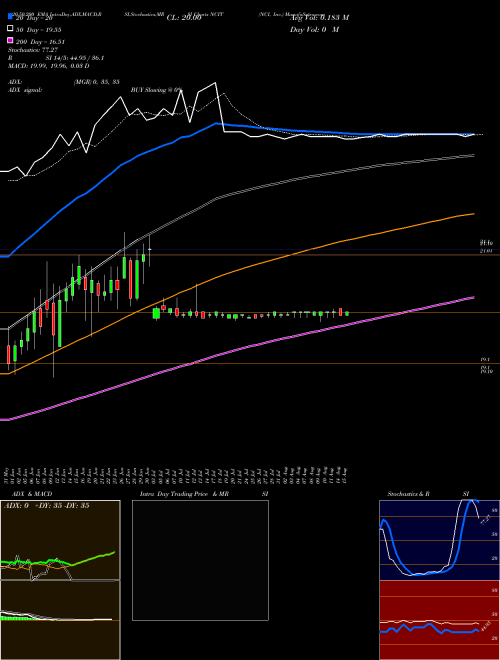500x660 pixels.
Task: Click the last candlestick on the price chart
Action: tap(347, 313)
